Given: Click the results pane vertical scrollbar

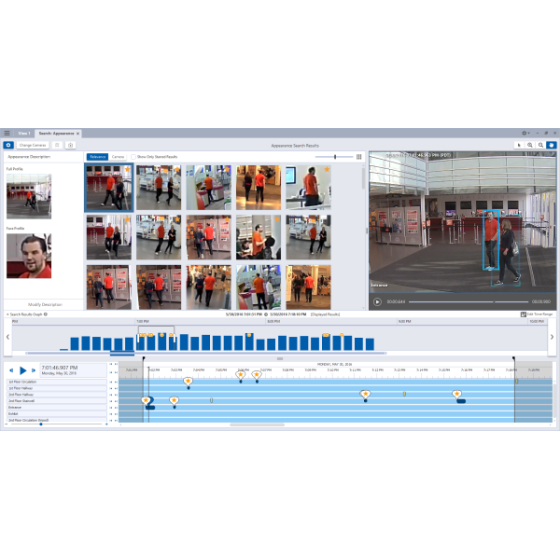Looking at the screenshot, I should click(364, 179).
